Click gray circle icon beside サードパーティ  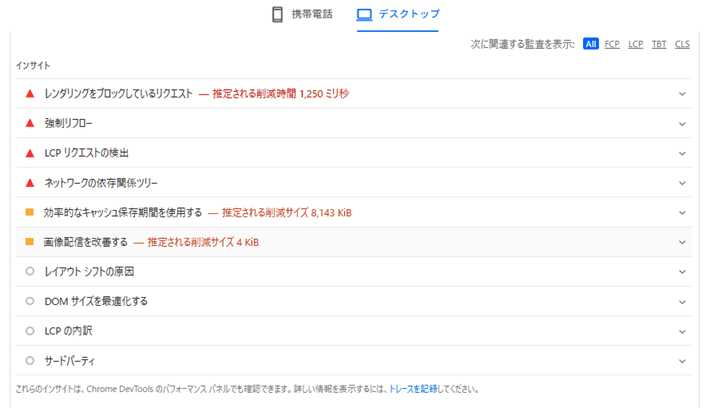[30, 360]
